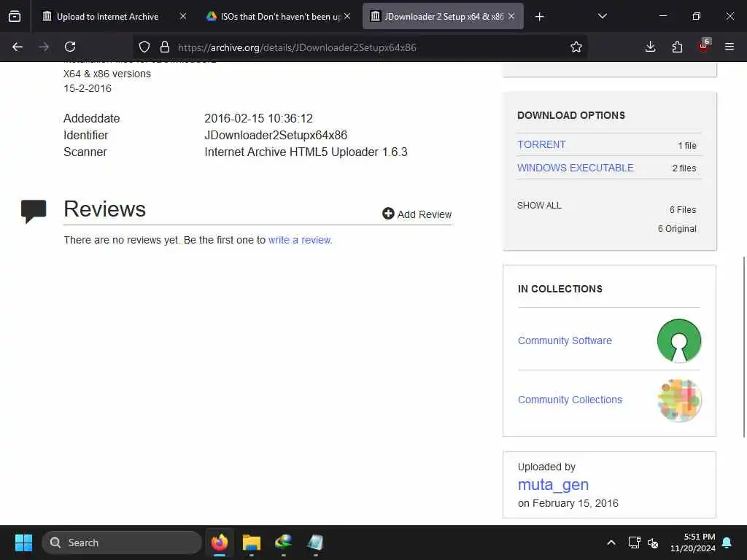This screenshot has width=747, height=560.
Task: Click the '1 file' count beside Torrent
Action: coord(687,146)
